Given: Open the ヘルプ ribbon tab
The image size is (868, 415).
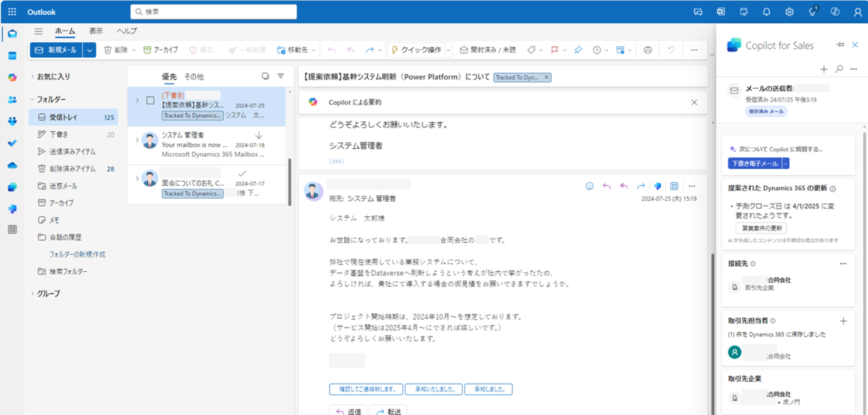Looking at the screenshot, I should pyautogui.click(x=127, y=31).
